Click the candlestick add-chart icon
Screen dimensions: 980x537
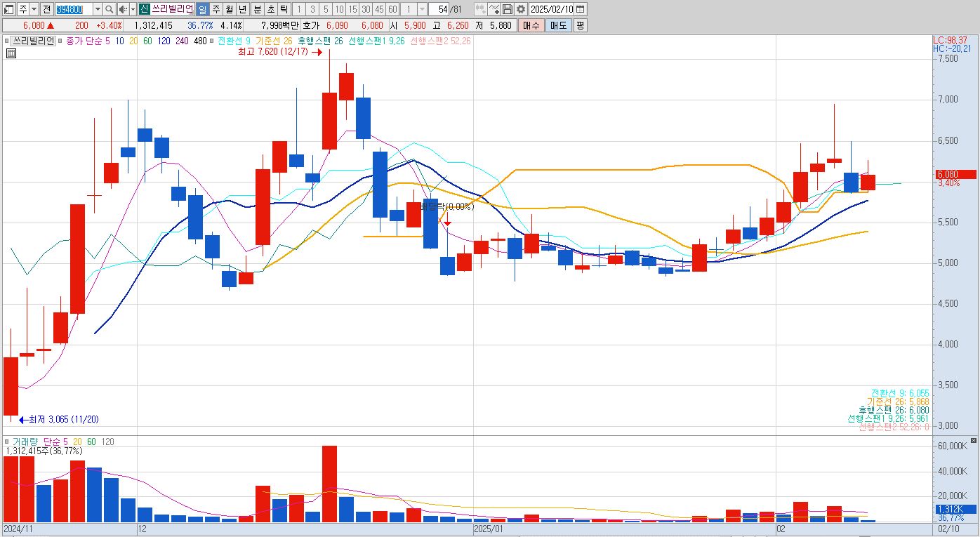point(481,9)
